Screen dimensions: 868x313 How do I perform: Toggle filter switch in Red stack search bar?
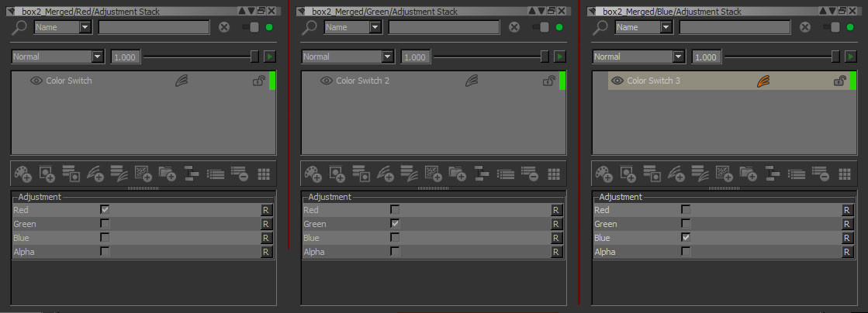251,27
